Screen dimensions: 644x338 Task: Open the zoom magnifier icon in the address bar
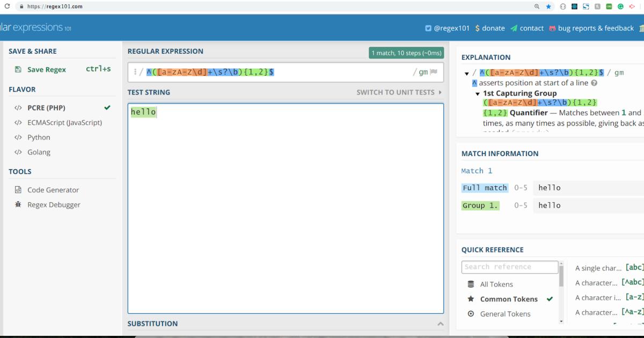(537, 6)
